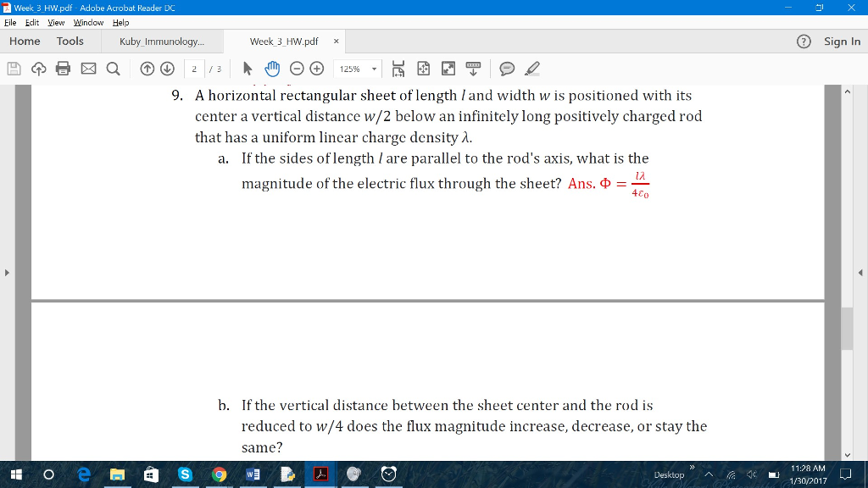Zoom out with minus button
This screenshot has width=868, height=488.
tap(297, 69)
